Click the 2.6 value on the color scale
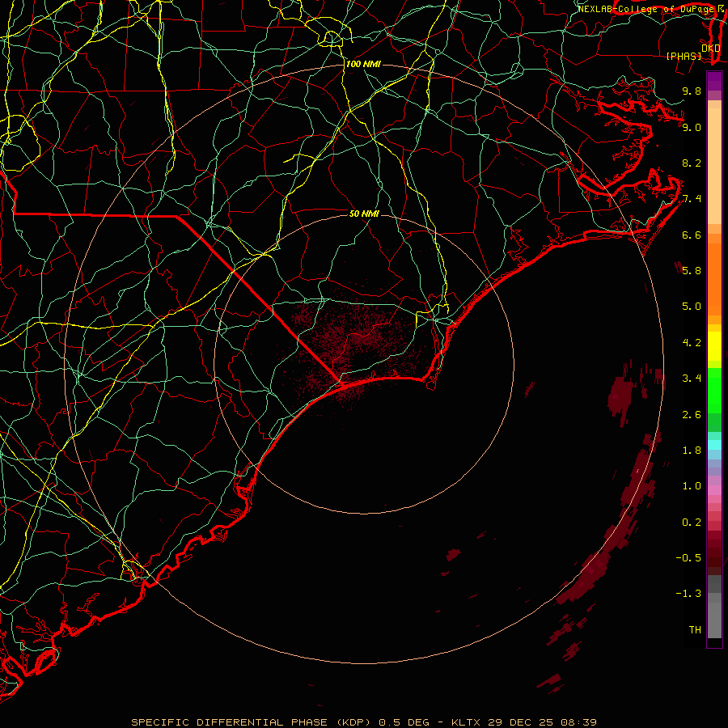Viewport: 728px width, 728px height. point(692,415)
